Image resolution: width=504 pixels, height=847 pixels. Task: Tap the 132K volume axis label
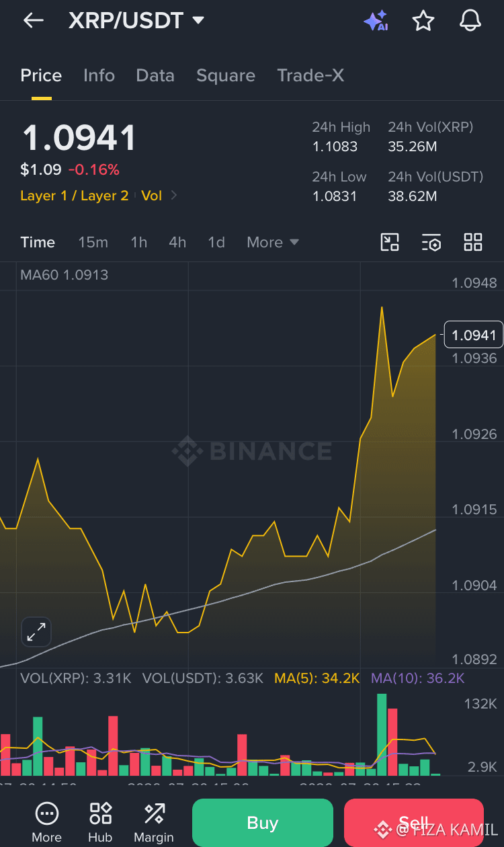pyautogui.click(x=480, y=704)
